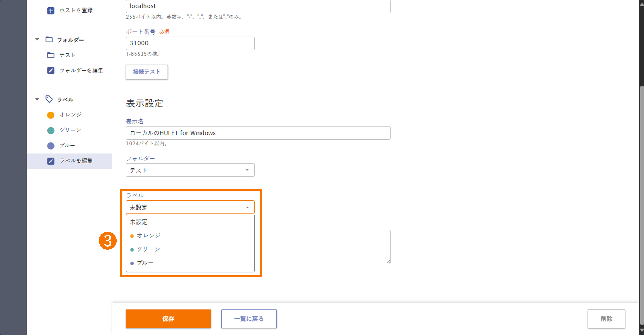Collapse the ラベル tree section

[37, 99]
